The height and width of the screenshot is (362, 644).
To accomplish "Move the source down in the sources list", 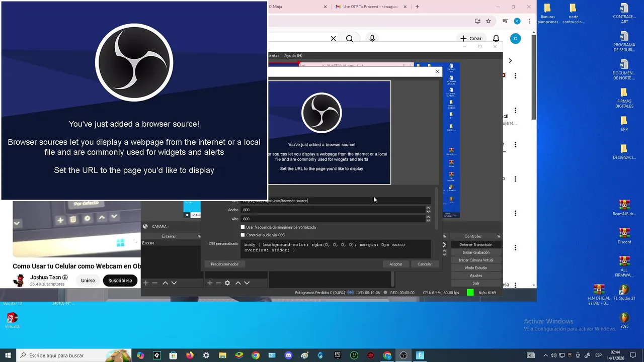I will pyautogui.click(x=247, y=283).
